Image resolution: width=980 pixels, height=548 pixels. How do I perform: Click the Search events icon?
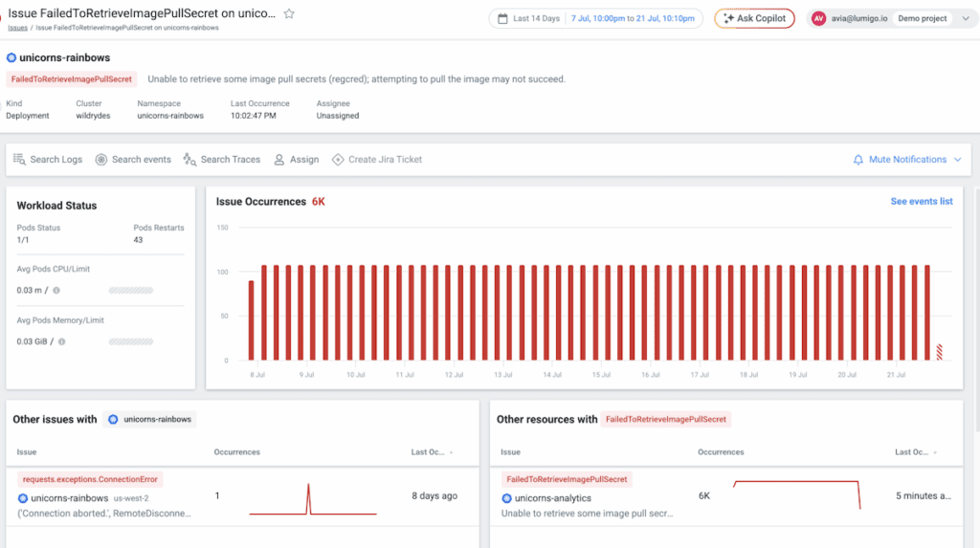tap(101, 160)
